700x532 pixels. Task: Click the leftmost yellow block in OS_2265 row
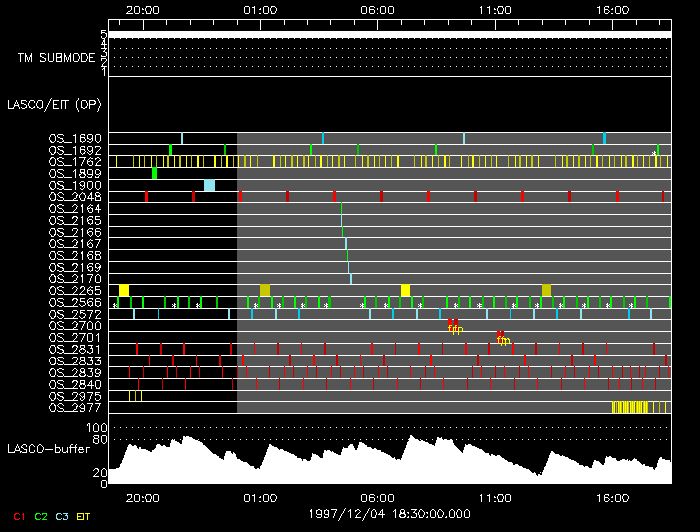(124, 290)
